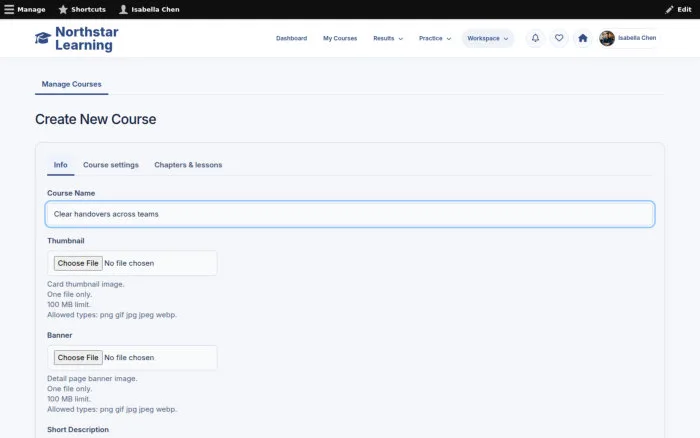This screenshot has height=438, width=700.
Task: Open the Shortcuts star item
Action: click(x=82, y=9)
